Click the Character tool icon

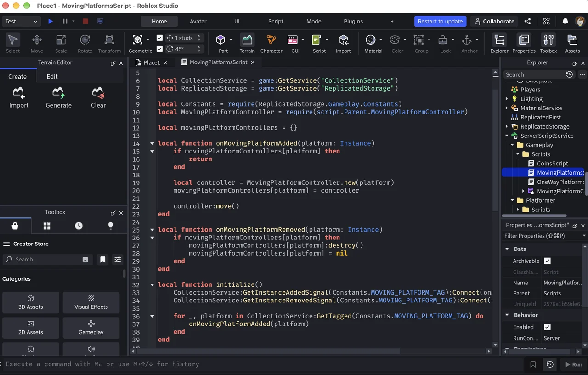(271, 44)
